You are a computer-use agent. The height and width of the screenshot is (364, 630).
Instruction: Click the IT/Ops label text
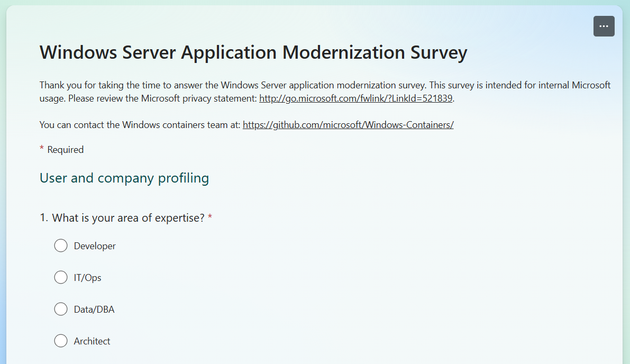click(x=87, y=277)
